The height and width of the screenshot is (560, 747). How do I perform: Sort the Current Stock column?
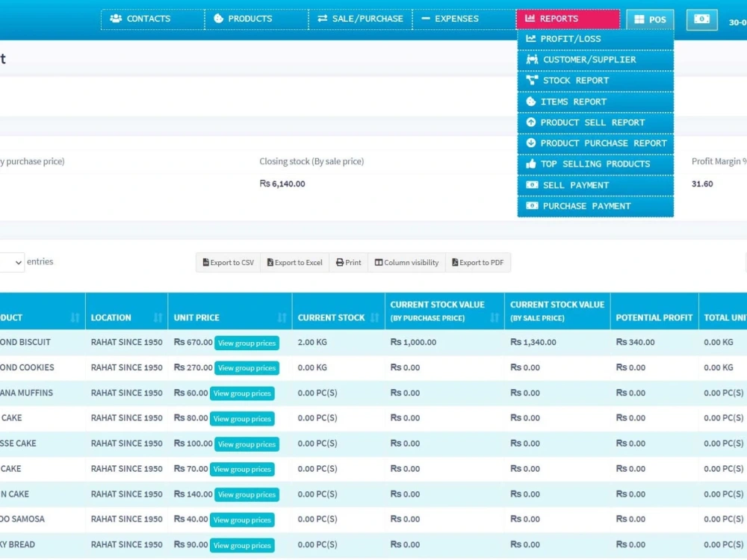tap(376, 317)
